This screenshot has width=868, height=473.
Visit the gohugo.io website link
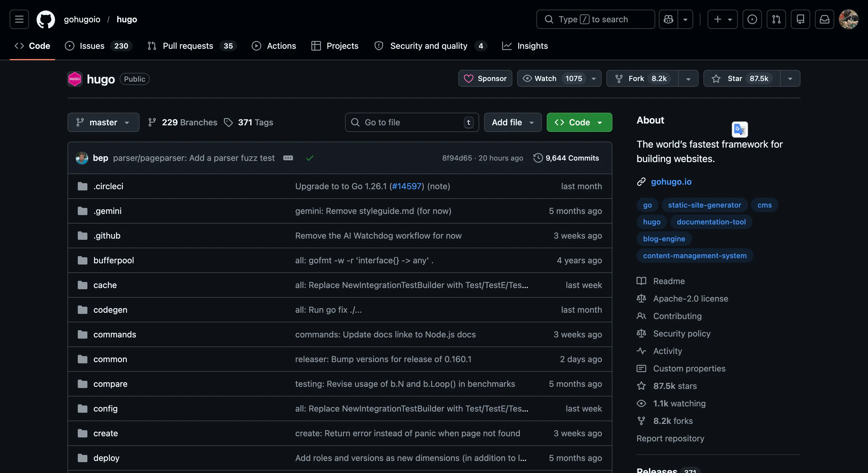tap(671, 182)
